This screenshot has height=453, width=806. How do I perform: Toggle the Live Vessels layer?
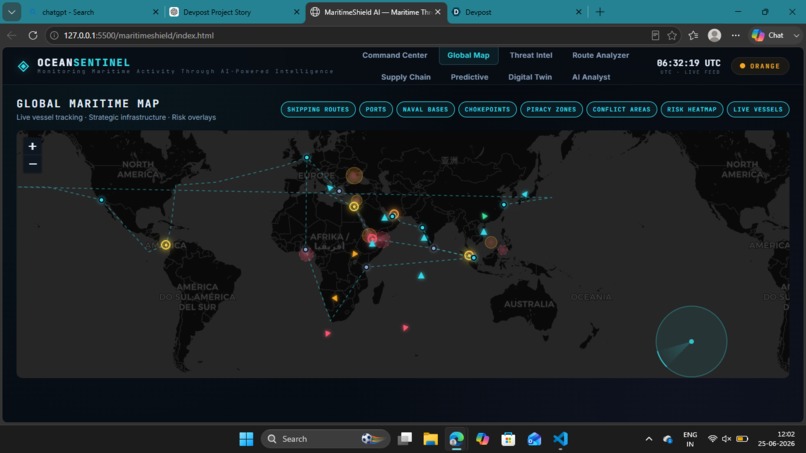pyautogui.click(x=758, y=110)
